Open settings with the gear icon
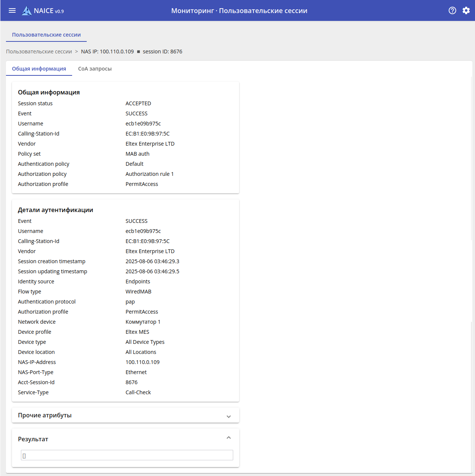The height and width of the screenshot is (476, 475). [466, 10]
